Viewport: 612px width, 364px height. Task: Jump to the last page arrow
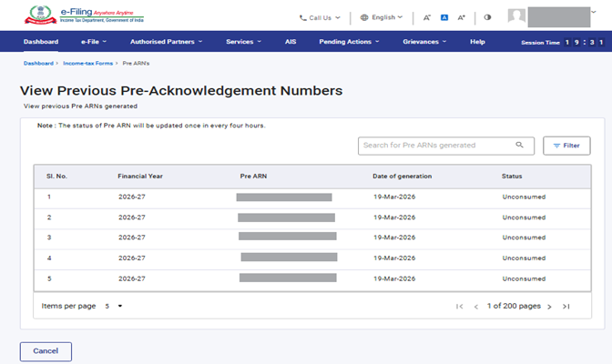[x=566, y=307]
